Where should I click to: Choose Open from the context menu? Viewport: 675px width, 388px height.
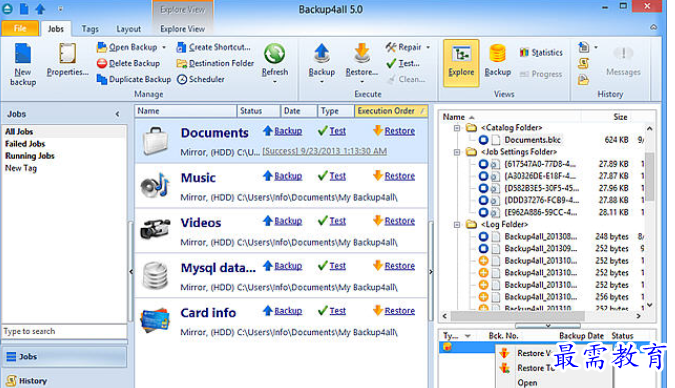pyautogui.click(x=527, y=382)
